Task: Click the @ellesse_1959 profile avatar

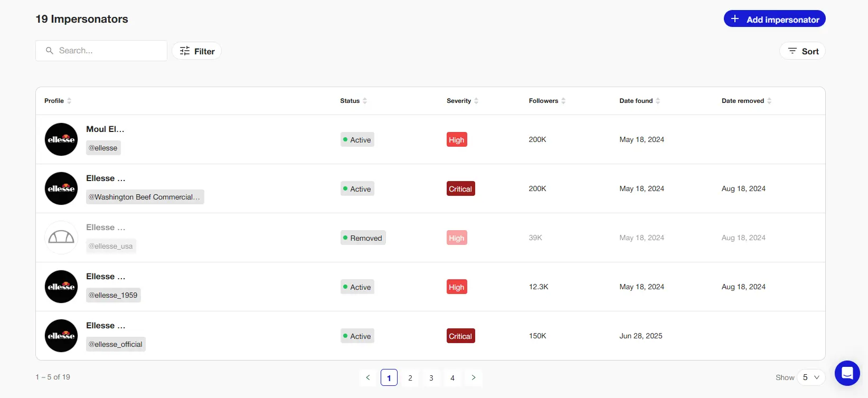Action: point(61,287)
